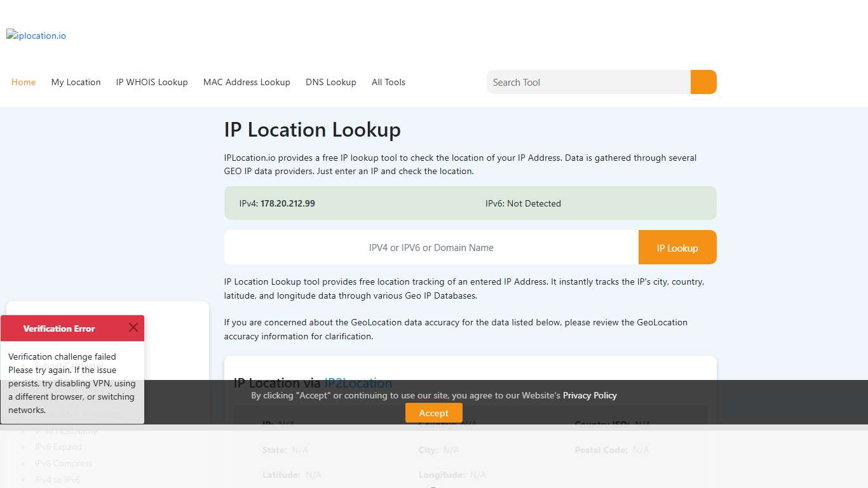Select Home in the navigation bar

pos(23,82)
